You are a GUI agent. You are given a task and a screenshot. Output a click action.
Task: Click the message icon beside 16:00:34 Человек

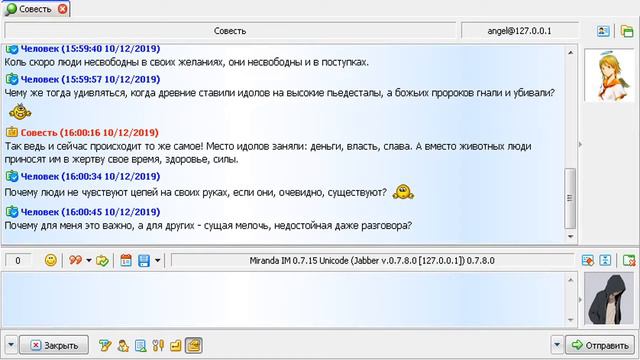[12, 176]
